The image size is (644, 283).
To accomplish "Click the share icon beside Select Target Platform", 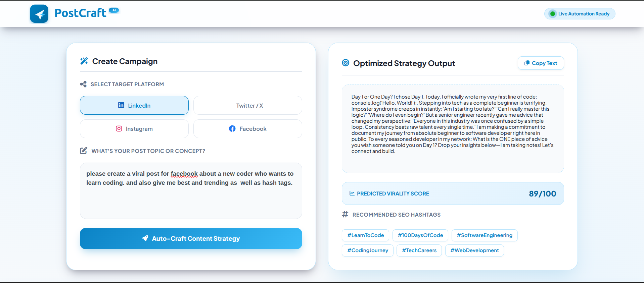I will point(83,84).
